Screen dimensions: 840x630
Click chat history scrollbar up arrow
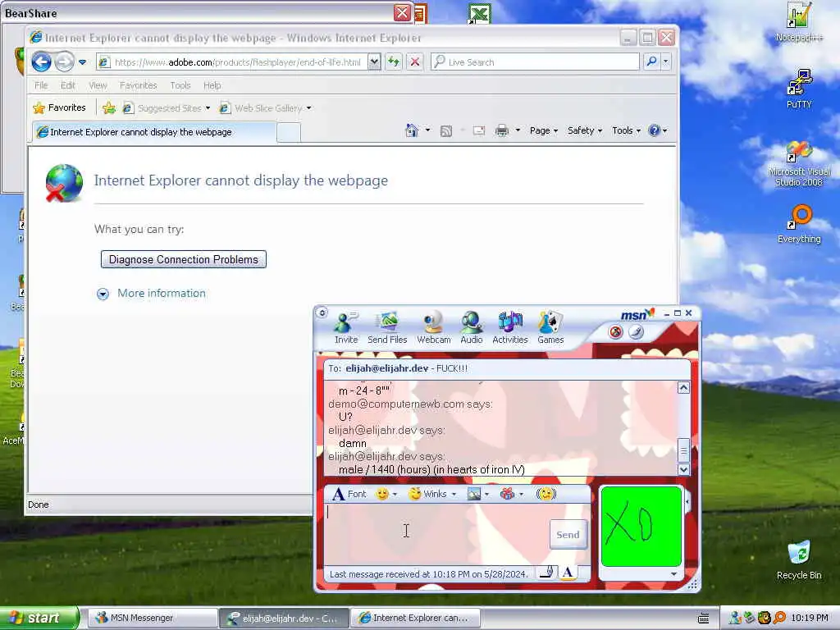pos(683,388)
